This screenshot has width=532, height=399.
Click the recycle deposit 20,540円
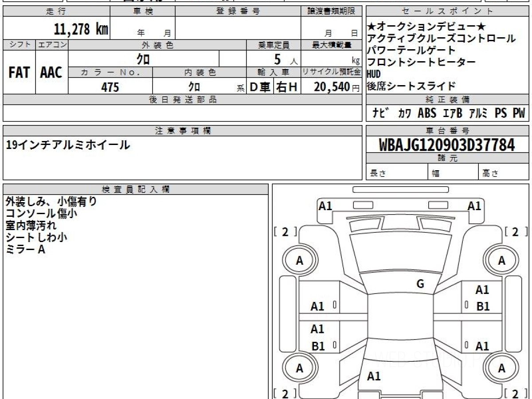click(x=336, y=87)
